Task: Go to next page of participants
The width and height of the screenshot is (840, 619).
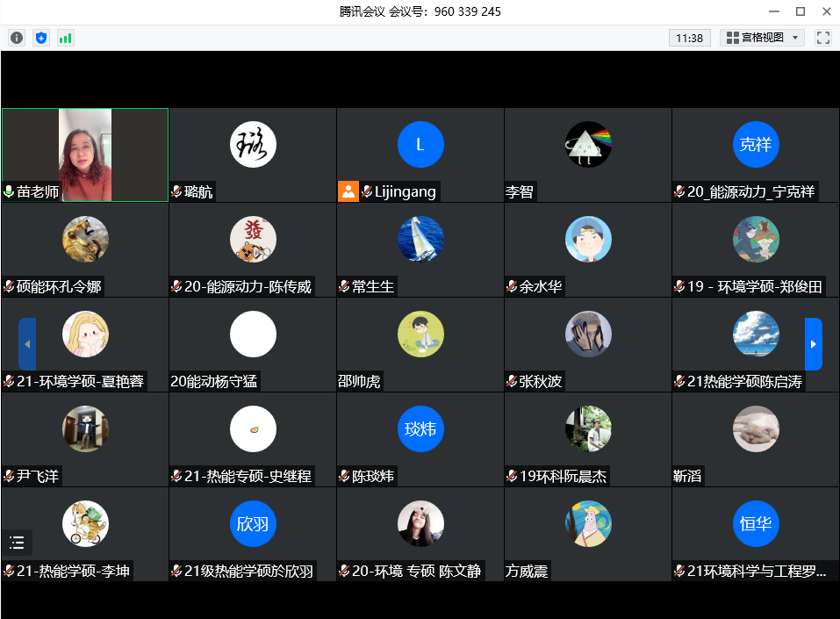Action: 813,344
